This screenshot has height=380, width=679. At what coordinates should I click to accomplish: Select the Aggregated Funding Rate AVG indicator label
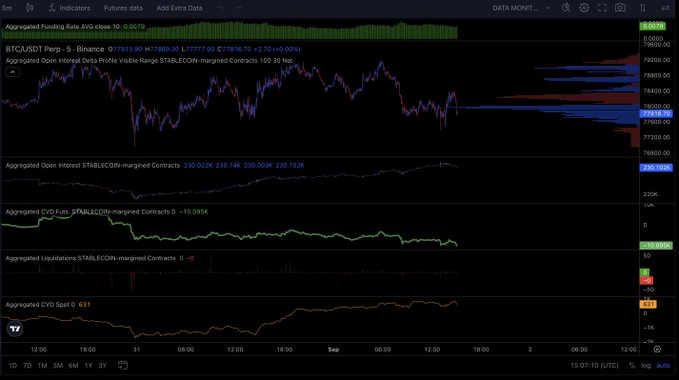[62, 26]
